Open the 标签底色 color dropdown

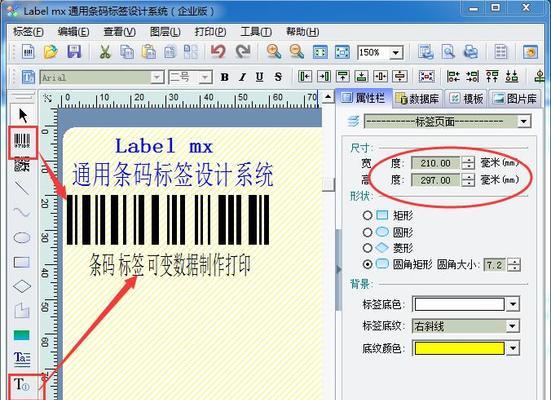pos(513,304)
